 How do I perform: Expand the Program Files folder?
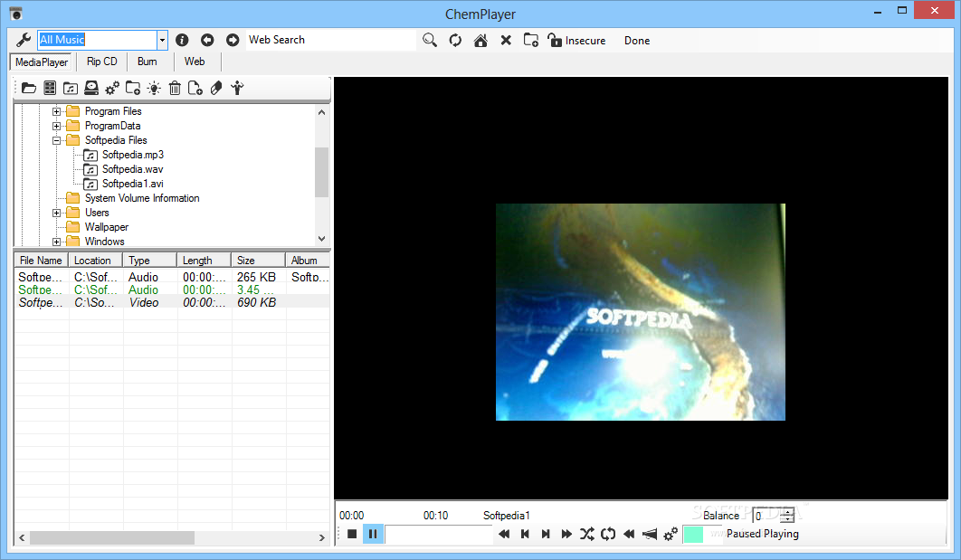point(56,111)
